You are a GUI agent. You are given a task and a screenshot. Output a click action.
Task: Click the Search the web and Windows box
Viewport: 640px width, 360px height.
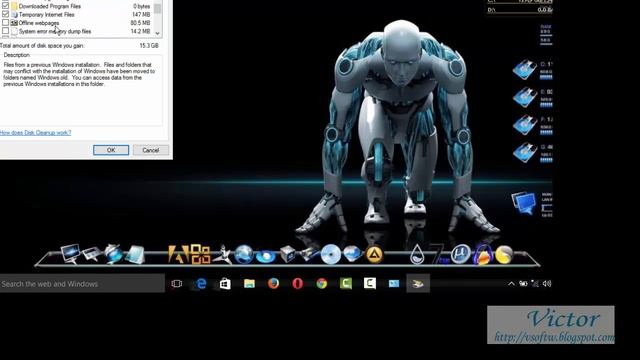click(x=82, y=284)
